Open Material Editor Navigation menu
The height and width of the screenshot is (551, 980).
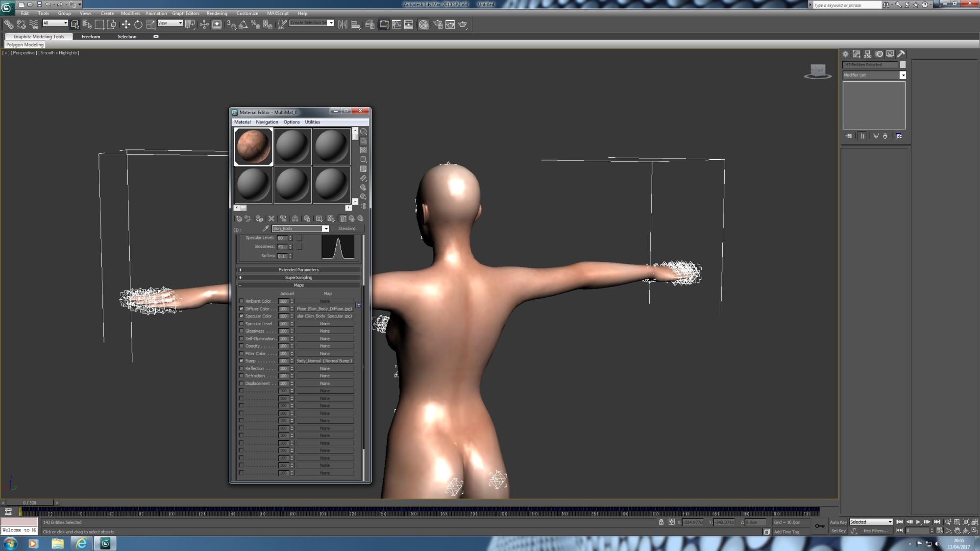tap(267, 122)
